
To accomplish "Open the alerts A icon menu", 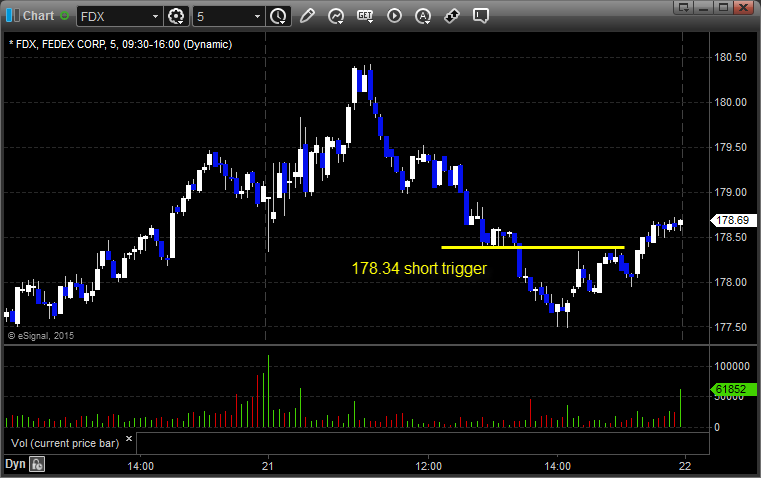I will pos(423,16).
